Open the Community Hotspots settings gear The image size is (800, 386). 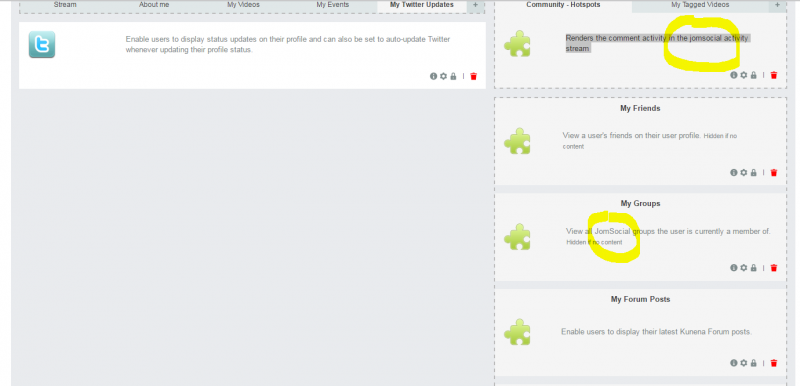point(743,75)
